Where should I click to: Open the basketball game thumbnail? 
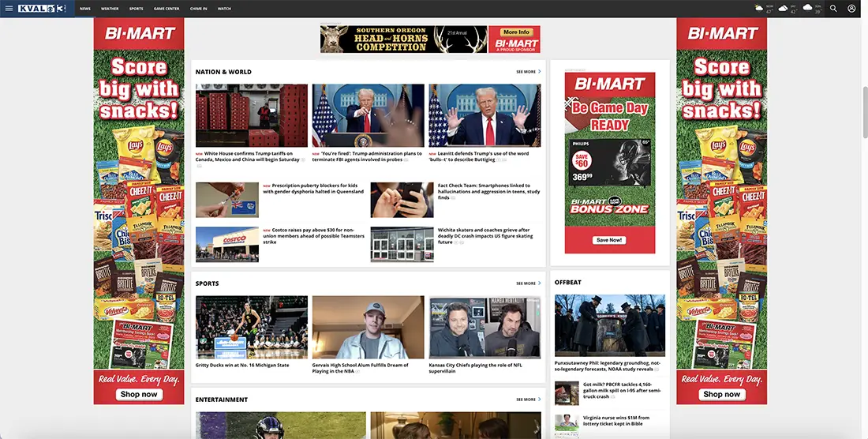251,327
